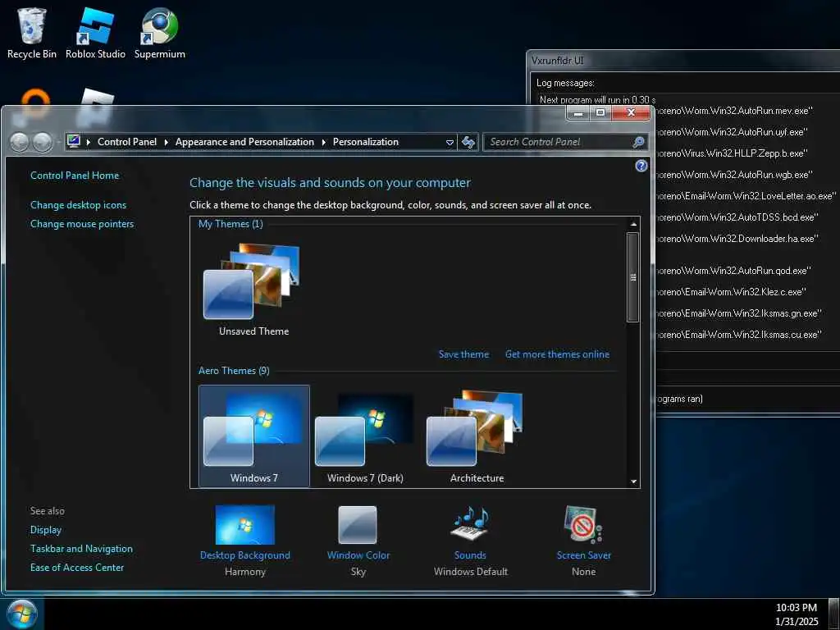840x630 pixels.
Task: Go to Control Panel Home
Action: pyautogui.click(x=75, y=176)
